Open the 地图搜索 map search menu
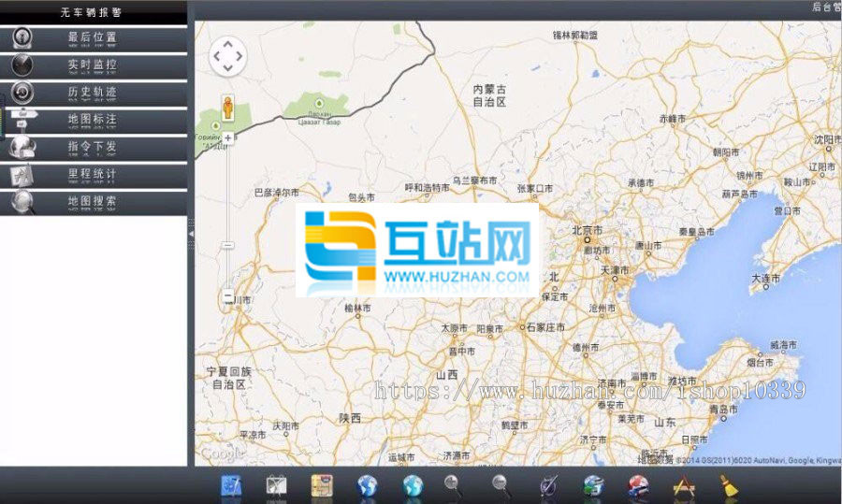Image resolution: width=842 pixels, height=504 pixels. pos(94,202)
